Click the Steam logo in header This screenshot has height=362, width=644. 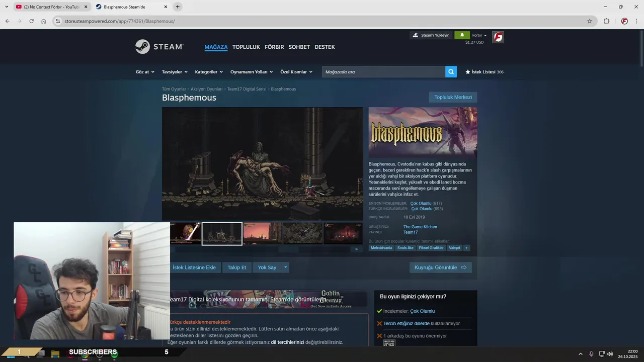159,47
